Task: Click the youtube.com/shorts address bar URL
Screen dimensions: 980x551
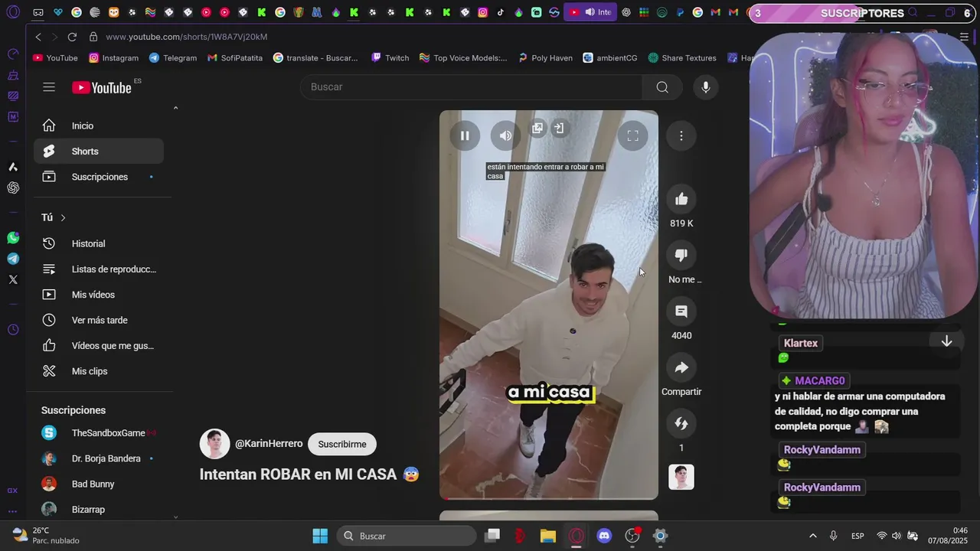Action: point(187,37)
